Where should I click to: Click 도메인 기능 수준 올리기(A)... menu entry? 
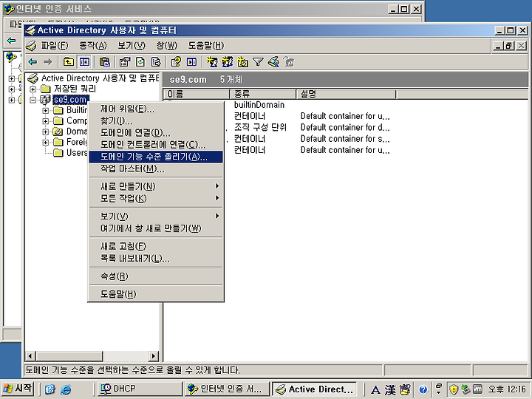click(156, 157)
